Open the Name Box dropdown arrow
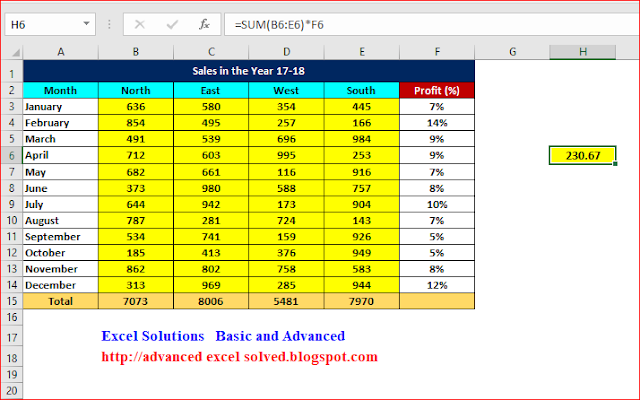The width and height of the screenshot is (640, 400). tap(86, 24)
